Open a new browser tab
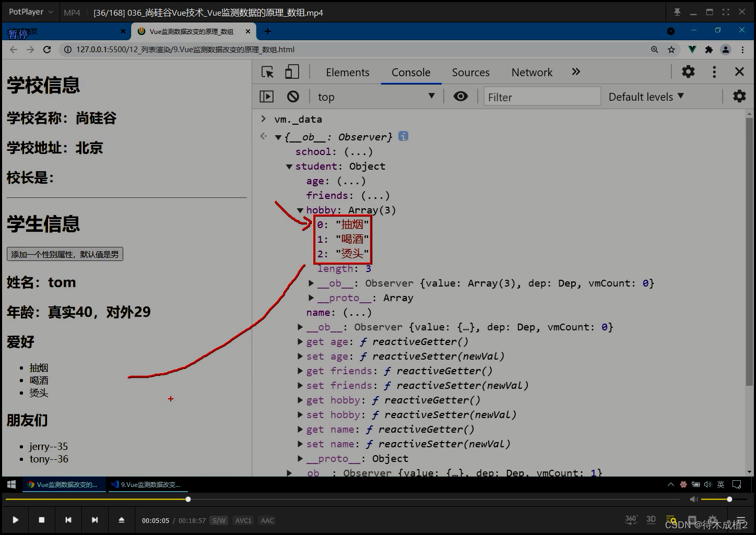This screenshot has height=535, width=756. 268,31
